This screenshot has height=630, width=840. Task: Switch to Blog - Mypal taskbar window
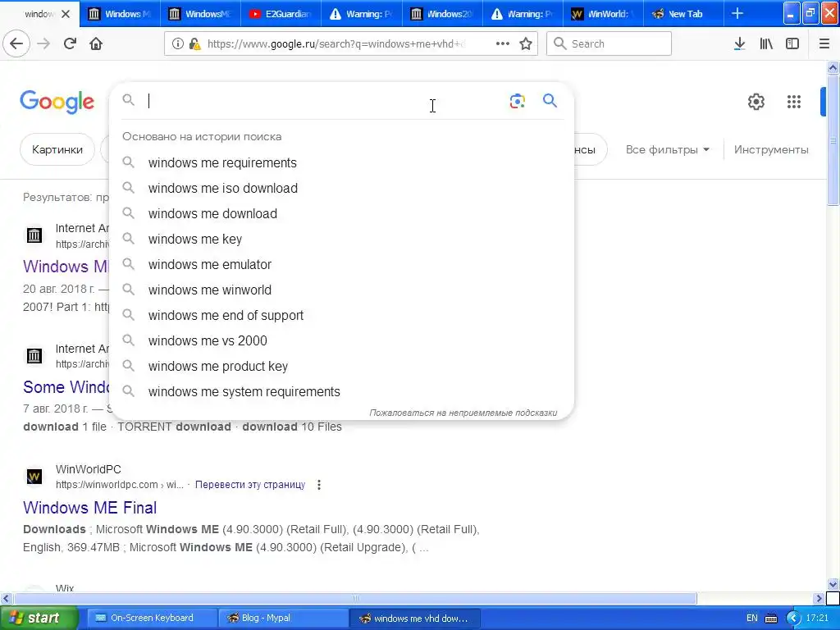pyautogui.click(x=283, y=619)
